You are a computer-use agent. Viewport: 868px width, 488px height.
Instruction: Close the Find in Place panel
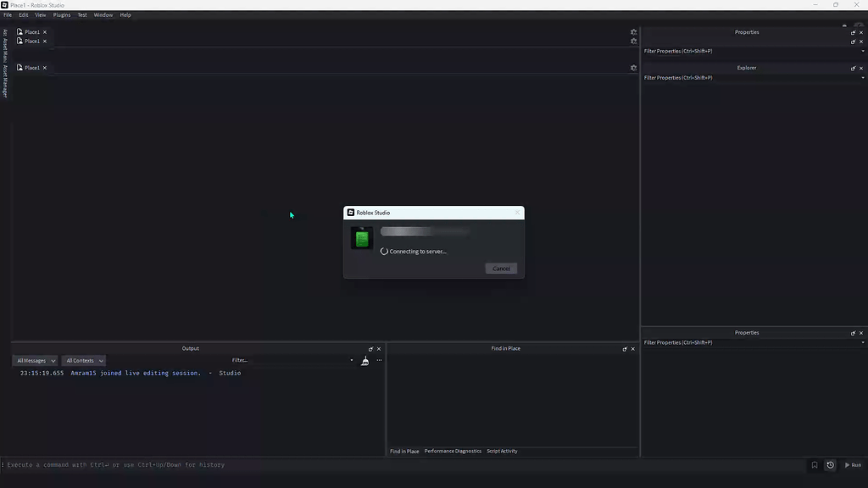632,349
